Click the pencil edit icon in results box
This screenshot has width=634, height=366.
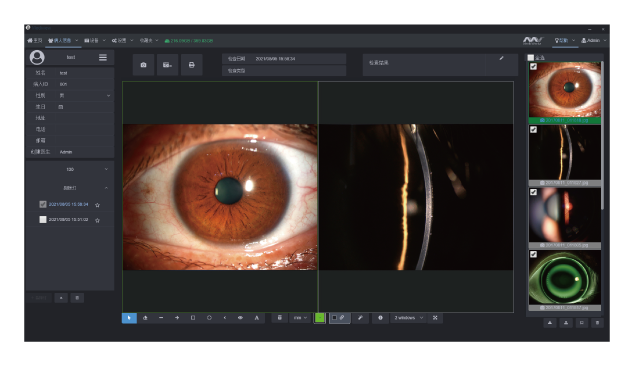[501, 58]
